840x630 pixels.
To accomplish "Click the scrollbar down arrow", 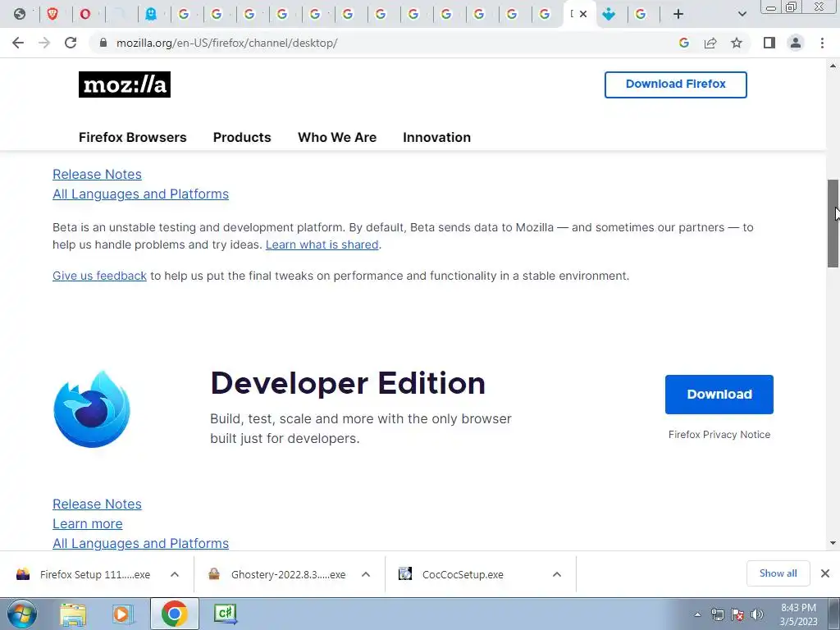I will click(x=833, y=543).
